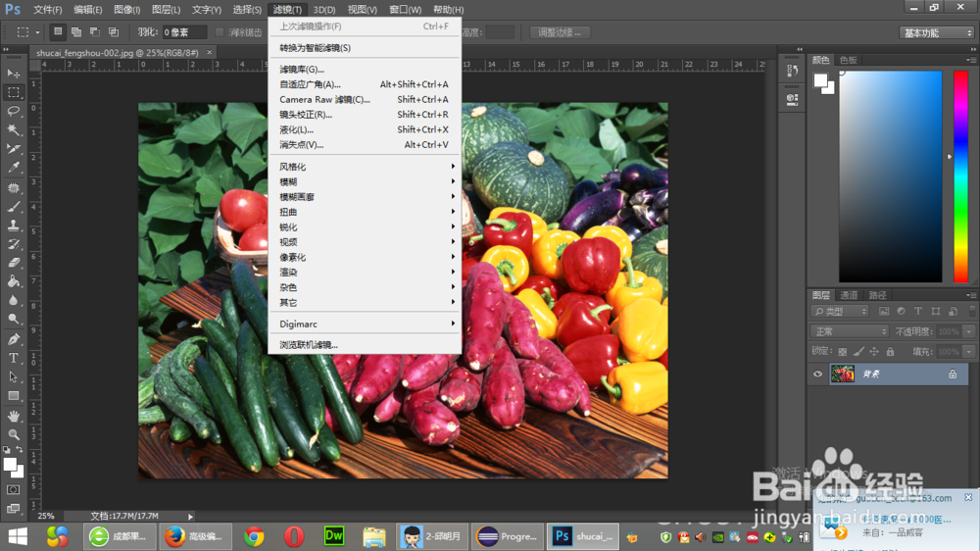Select the Eyedropper tool

click(x=13, y=168)
